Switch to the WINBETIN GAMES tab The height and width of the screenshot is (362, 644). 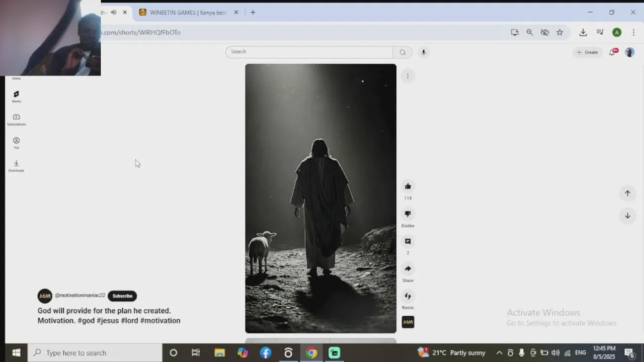pos(189,13)
